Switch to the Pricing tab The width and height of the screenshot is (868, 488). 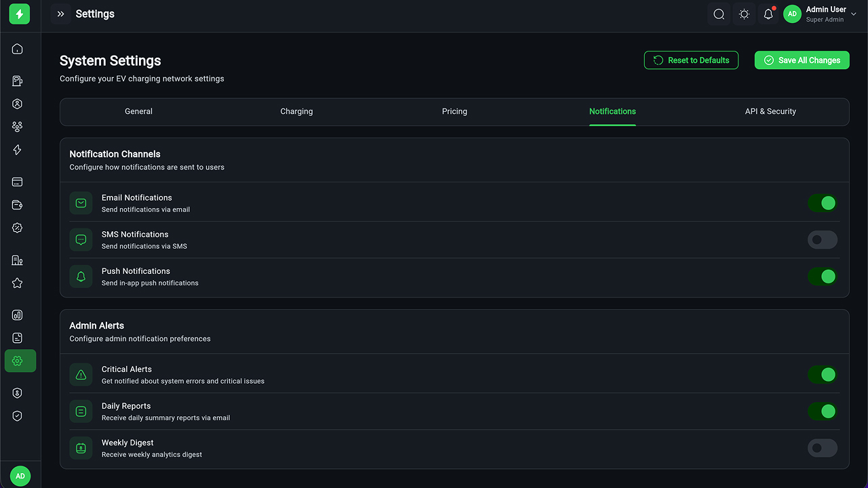coord(454,112)
